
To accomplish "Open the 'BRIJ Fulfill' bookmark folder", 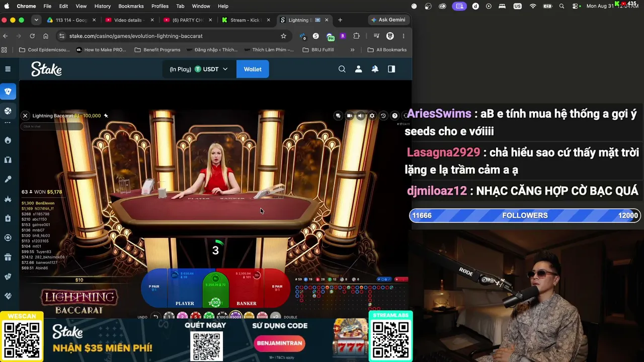I will click(318, 50).
